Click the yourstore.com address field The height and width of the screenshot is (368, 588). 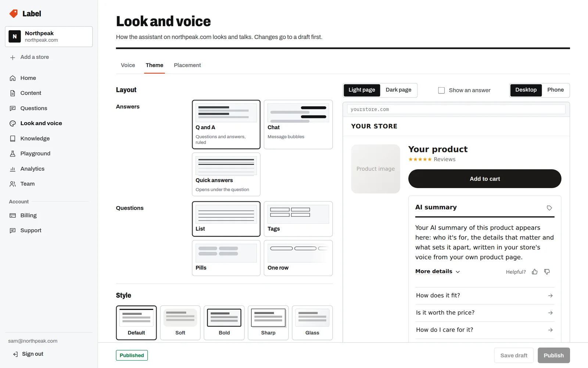456,109
